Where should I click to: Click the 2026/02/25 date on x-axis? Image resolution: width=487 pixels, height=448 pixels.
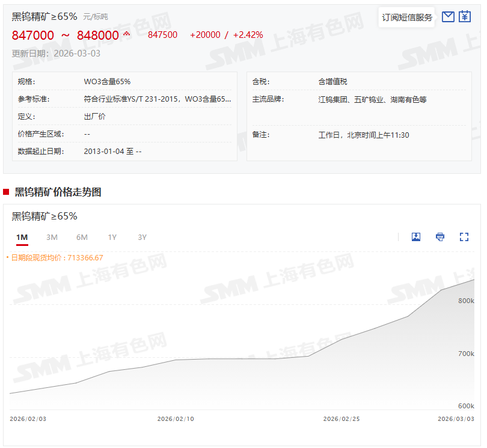click(341, 419)
